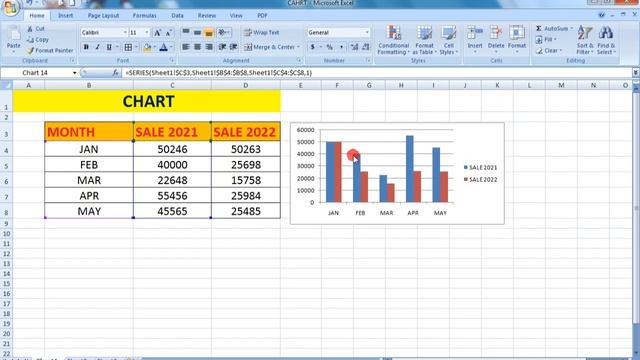The width and height of the screenshot is (640, 360).
Task: Toggle Underline formatting
Action: 109,47
